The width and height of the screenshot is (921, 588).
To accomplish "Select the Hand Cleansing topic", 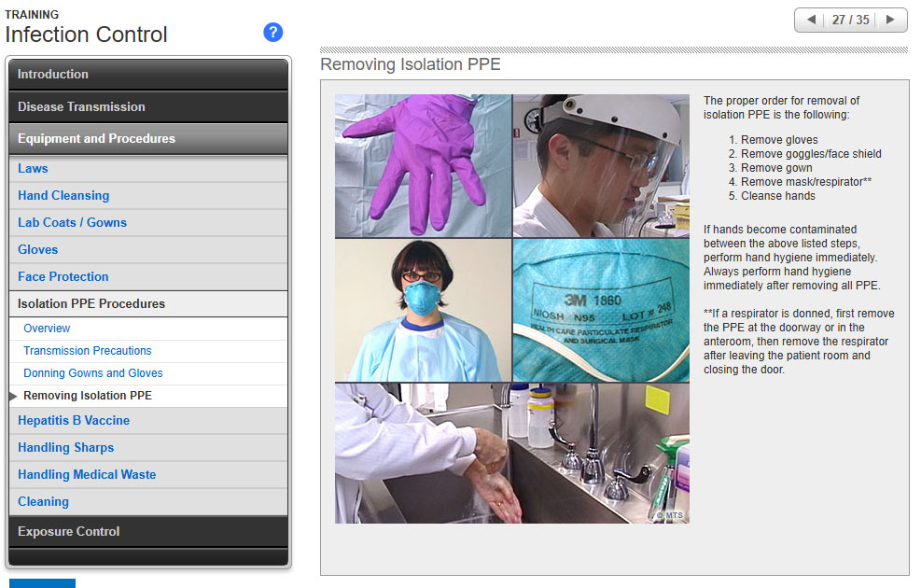I will 63,196.
